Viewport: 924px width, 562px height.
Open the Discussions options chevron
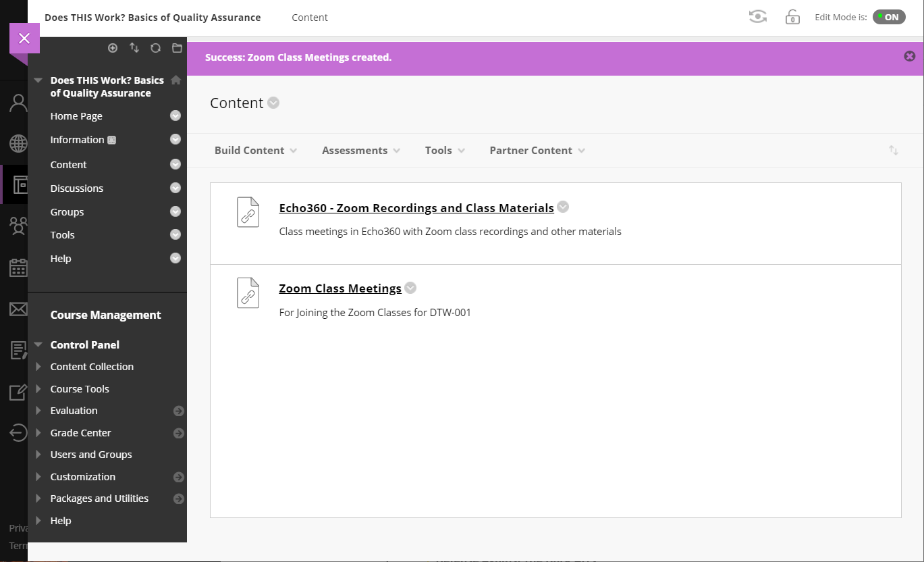tap(175, 188)
